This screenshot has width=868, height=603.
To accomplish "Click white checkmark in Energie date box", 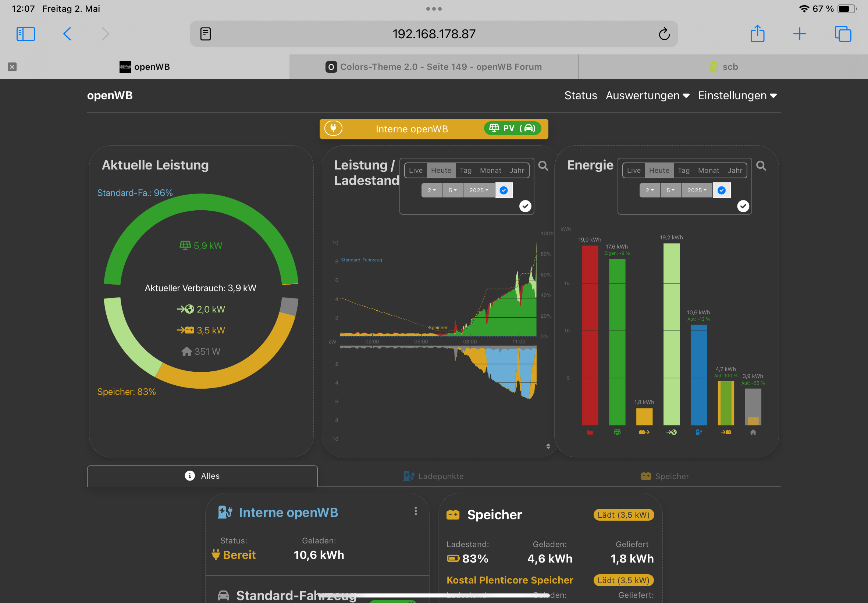I will click(x=743, y=206).
